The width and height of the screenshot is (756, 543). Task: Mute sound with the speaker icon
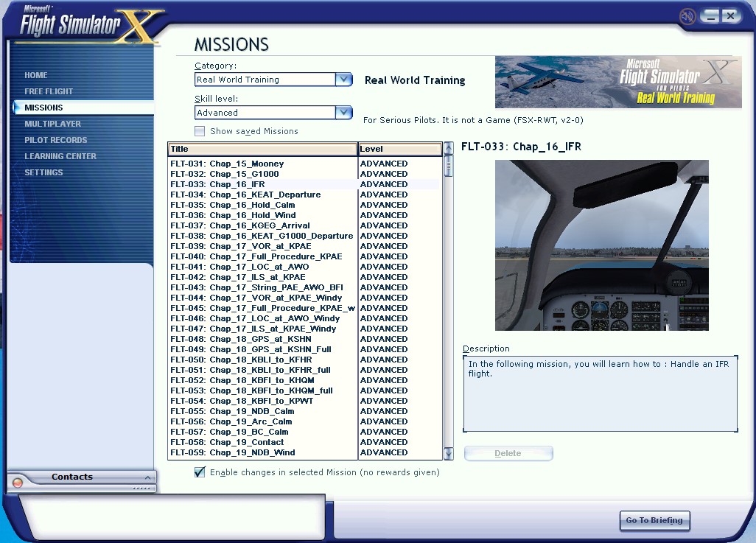pyautogui.click(x=687, y=16)
